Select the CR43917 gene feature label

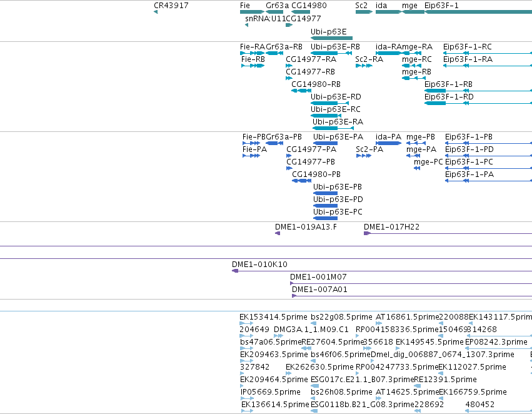click(171, 6)
